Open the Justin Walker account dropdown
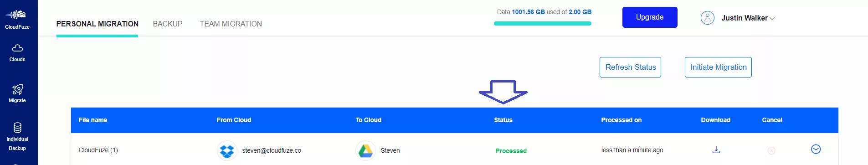Viewport: 868px width, 165px height. (x=748, y=18)
